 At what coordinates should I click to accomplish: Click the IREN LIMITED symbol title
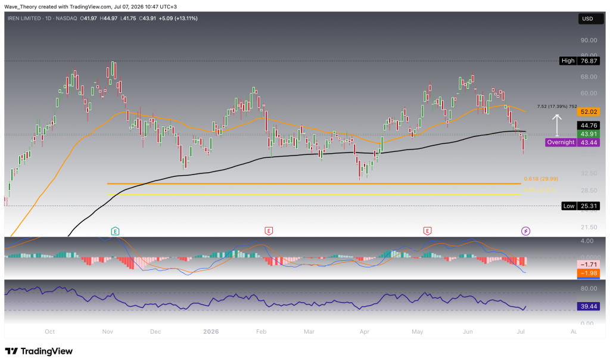click(x=24, y=18)
